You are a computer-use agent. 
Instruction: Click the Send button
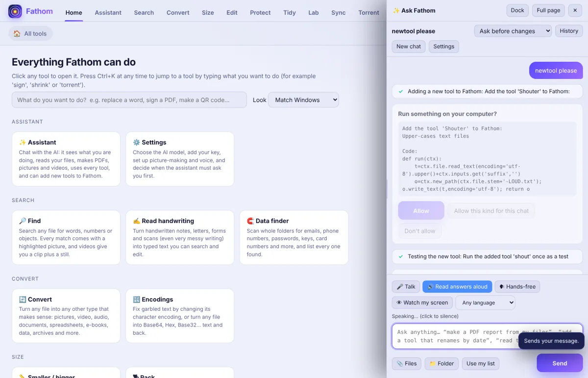tap(560, 364)
